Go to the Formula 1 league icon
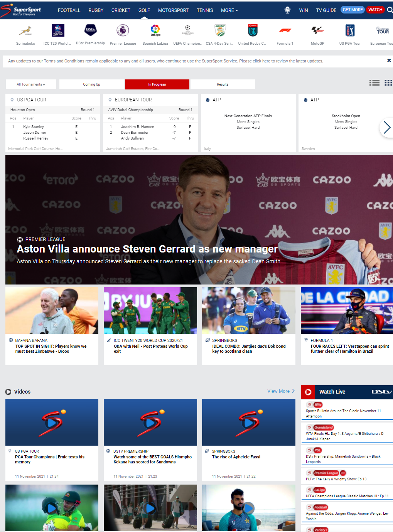 coord(285,30)
